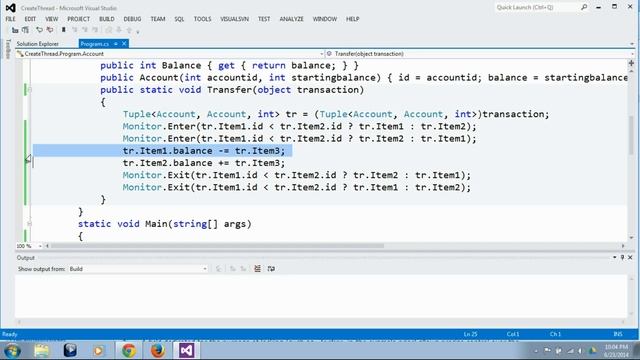Screen dimensions: 640x360
Task: Open the TEAM menu
Action: coord(158,19)
